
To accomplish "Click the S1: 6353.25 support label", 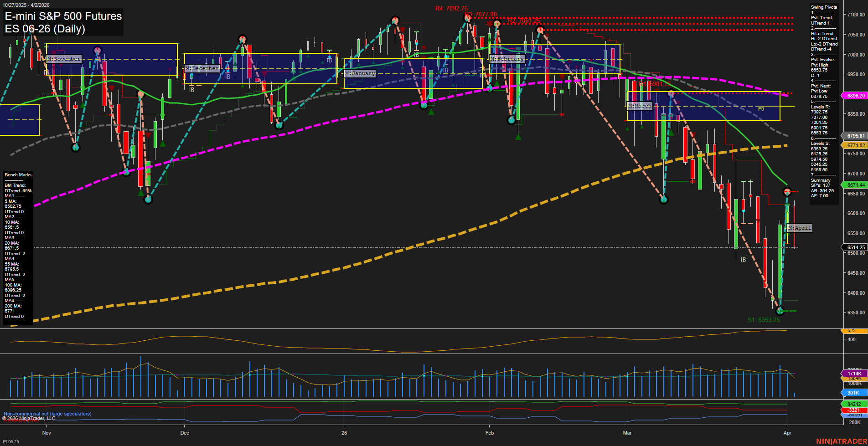I will (764, 320).
